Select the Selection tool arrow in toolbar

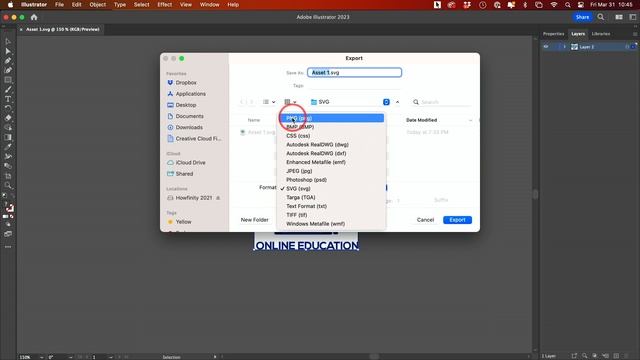8,41
